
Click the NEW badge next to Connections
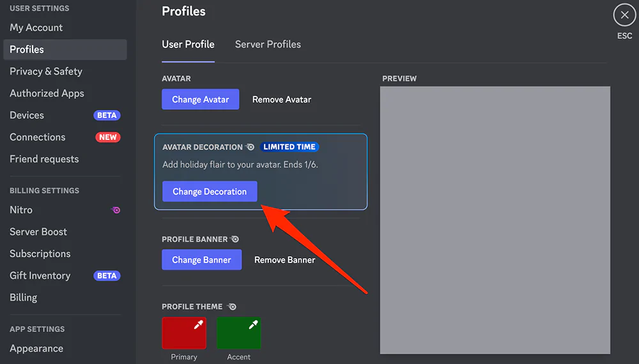tap(107, 137)
